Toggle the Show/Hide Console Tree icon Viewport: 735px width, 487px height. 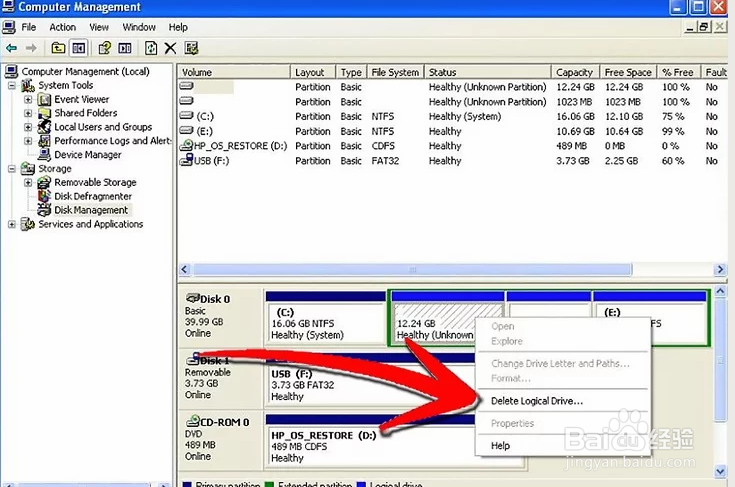coord(78,48)
